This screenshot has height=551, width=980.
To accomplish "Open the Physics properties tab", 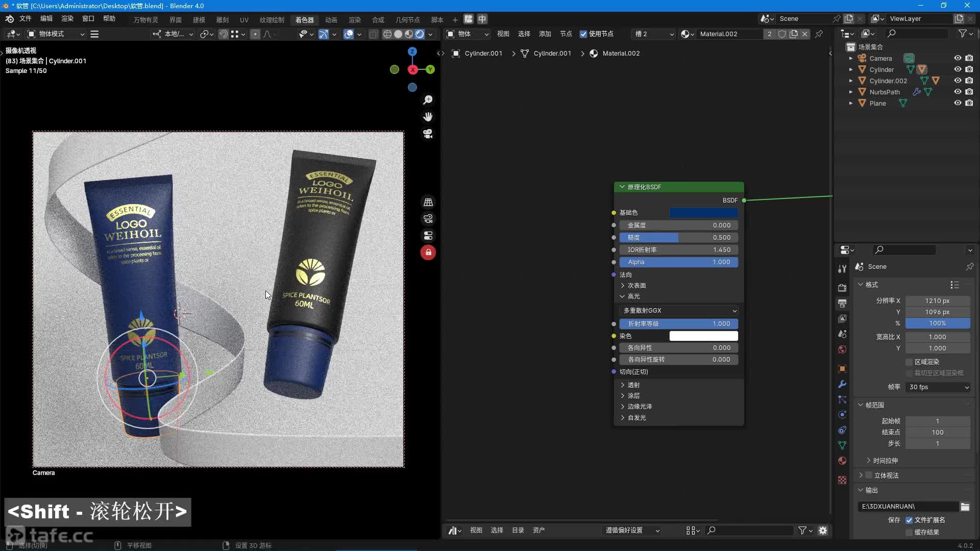I will click(842, 415).
